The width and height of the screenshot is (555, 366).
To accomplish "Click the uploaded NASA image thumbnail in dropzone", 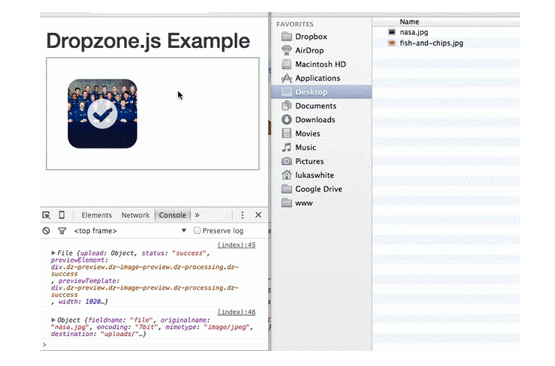I will [102, 113].
